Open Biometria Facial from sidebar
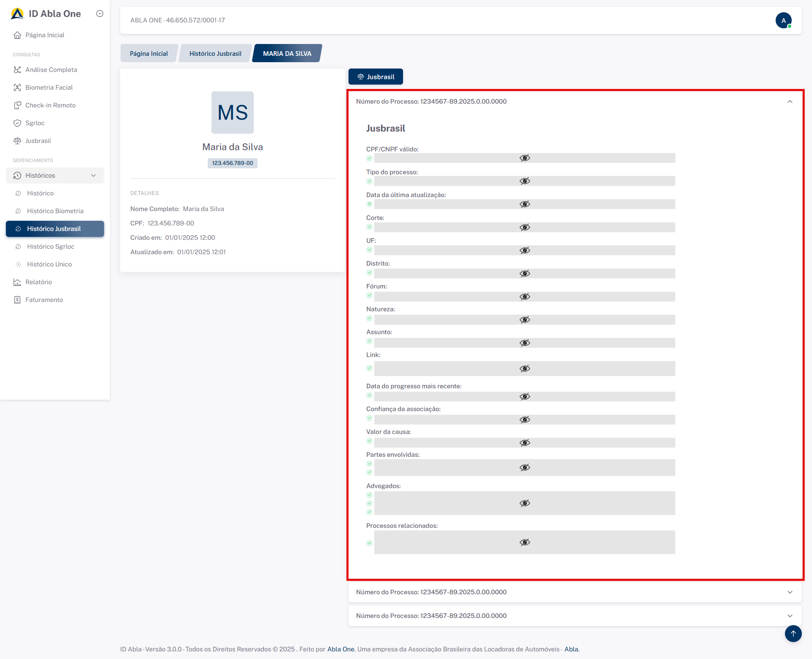The width and height of the screenshot is (812, 659). [x=49, y=88]
